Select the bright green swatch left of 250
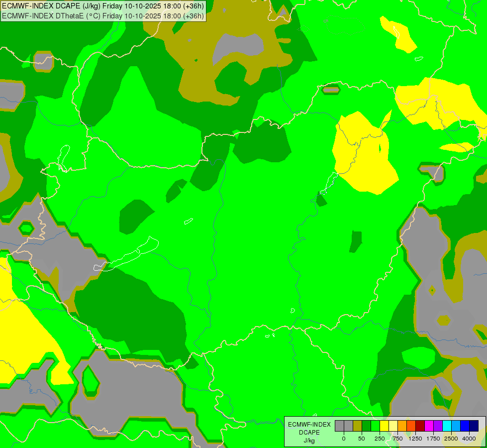Screen dimensions: 487x448 (x=375, y=426)
